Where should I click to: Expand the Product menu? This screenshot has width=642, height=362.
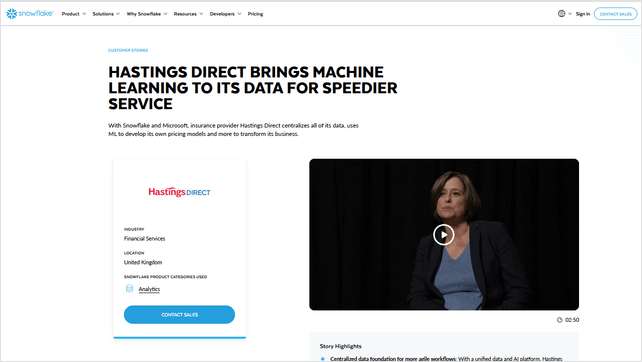tap(74, 14)
